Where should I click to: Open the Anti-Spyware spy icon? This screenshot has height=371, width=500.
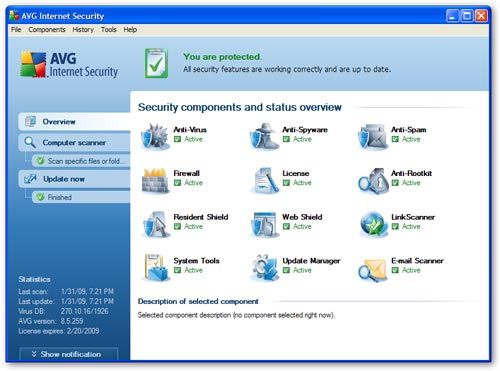coord(264,137)
